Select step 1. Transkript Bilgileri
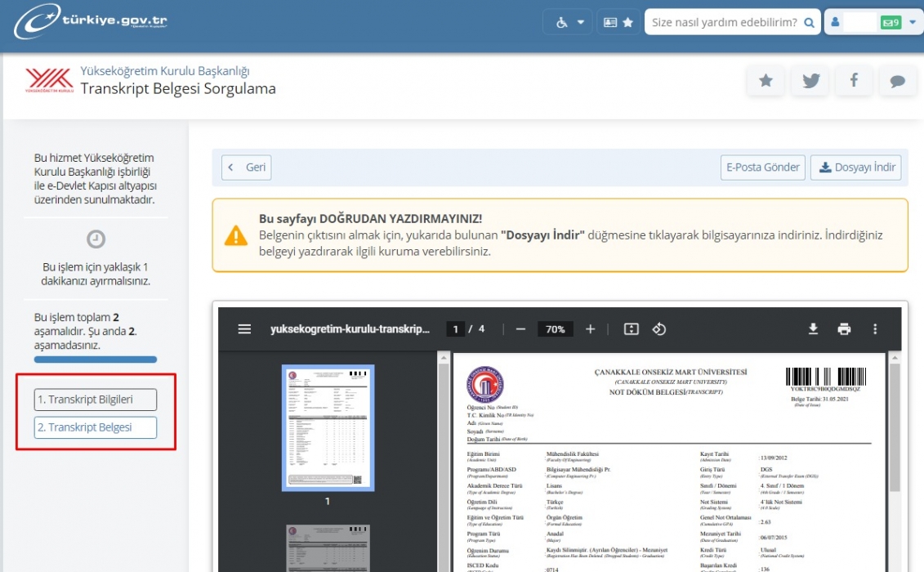924x572 pixels. point(96,400)
